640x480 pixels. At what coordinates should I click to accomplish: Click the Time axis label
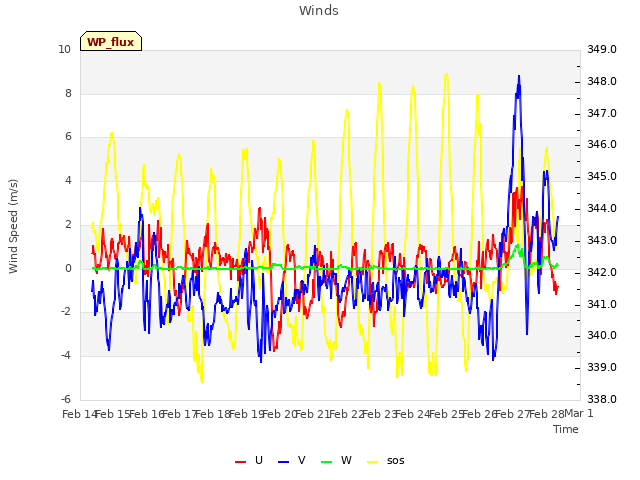tap(566, 429)
